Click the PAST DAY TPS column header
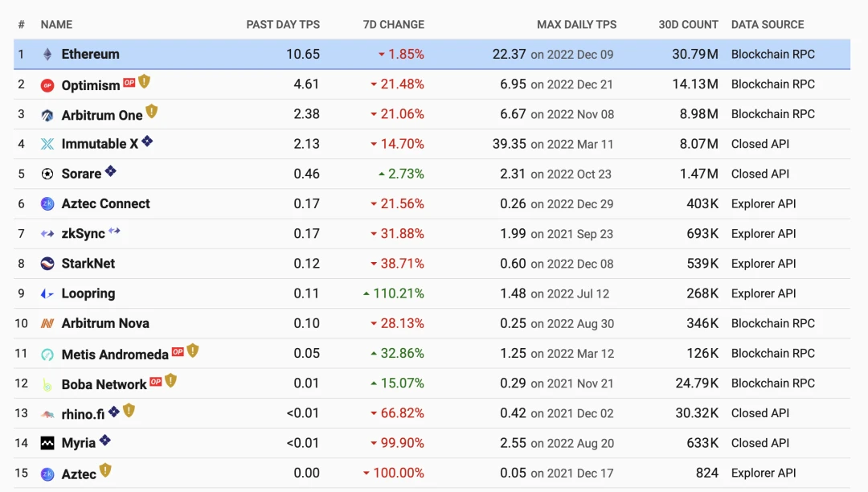 point(283,24)
